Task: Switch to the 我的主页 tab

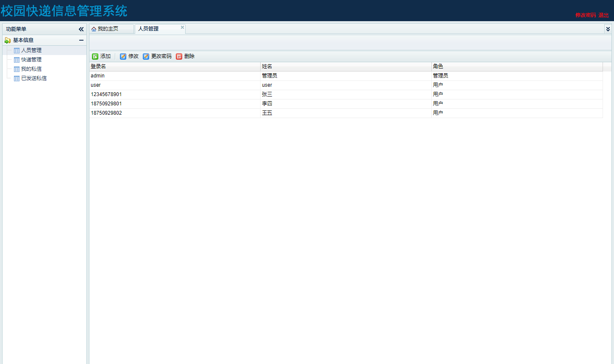Action: pyautogui.click(x=111, y=29)
